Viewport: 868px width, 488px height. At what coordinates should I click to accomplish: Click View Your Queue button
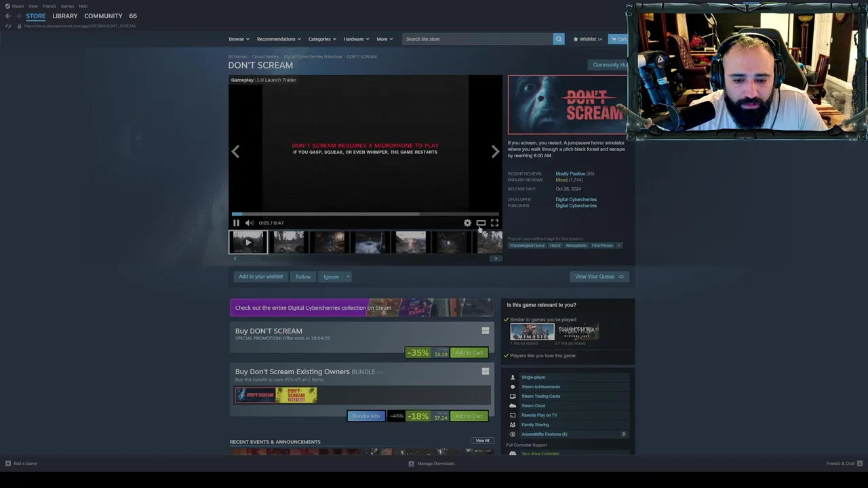599,277
